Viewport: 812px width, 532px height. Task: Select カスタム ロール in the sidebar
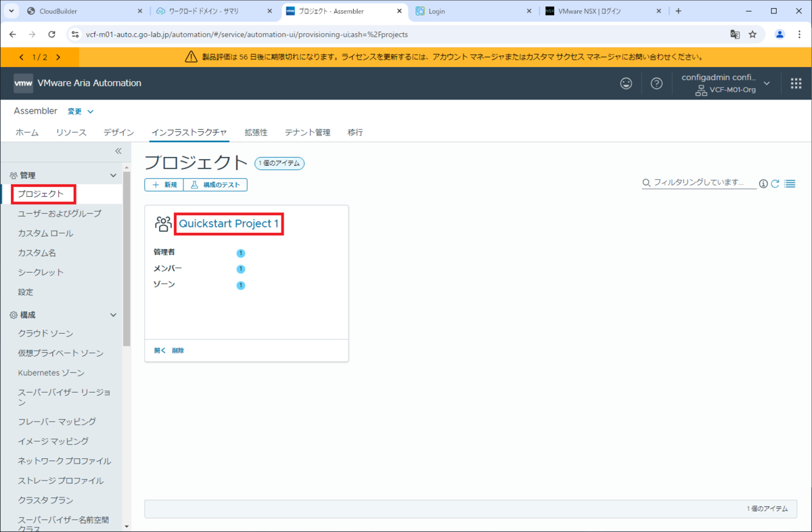coord(45,234)
